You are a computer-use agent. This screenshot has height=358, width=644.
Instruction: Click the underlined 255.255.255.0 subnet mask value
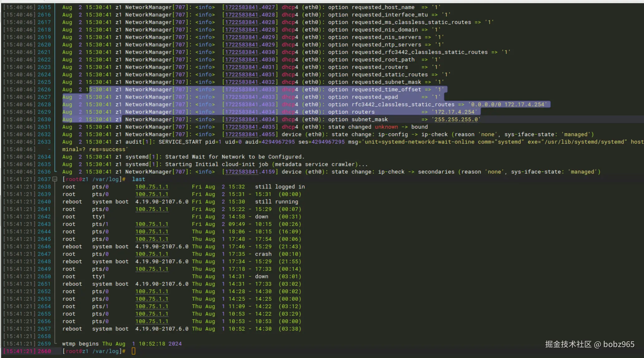point(456,119)
